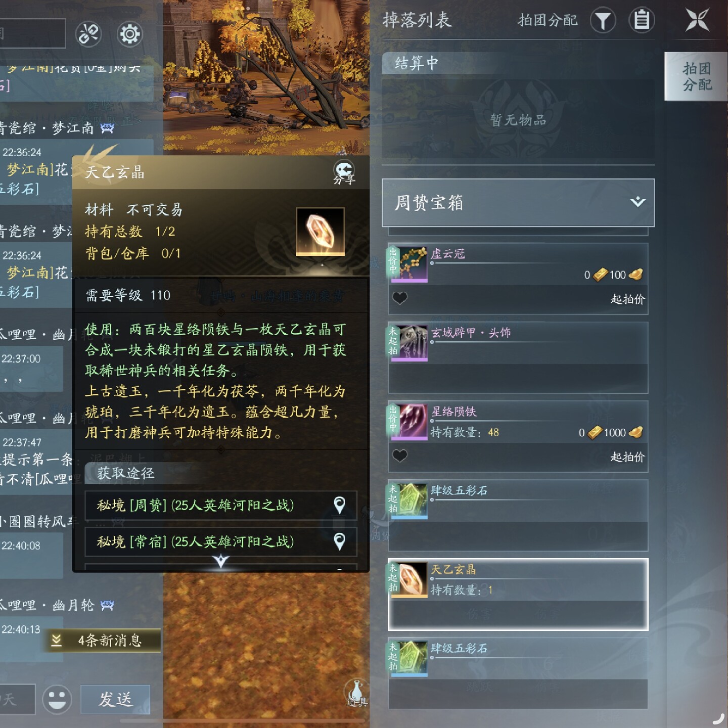The height and width of the screenshot is (728, 728).
Task: Open the emoji smiley picker
Action: pos(57,699)
